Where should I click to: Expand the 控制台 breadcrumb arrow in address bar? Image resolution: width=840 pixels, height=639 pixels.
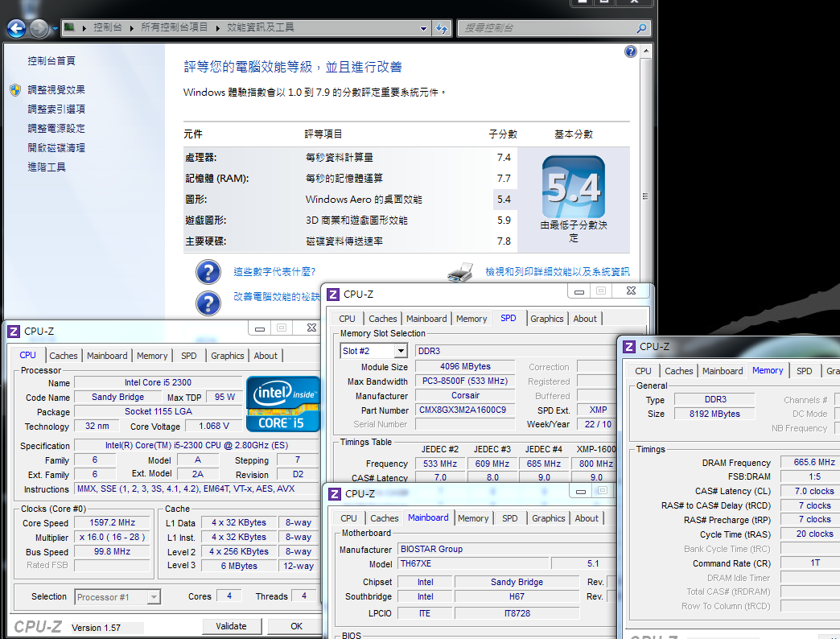pos(132,28)
